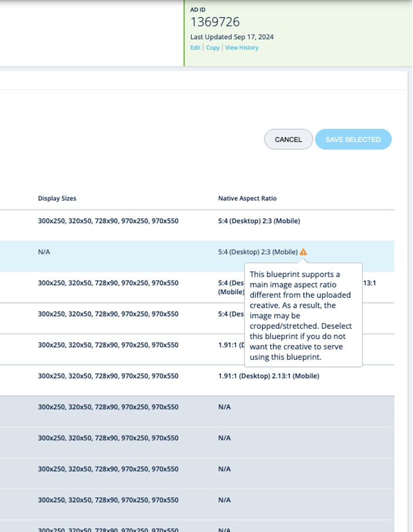Click the first gray row's N/A aspect ratio
The height and width of the screenshot is (532, 413).
click(x=224, y=407)
